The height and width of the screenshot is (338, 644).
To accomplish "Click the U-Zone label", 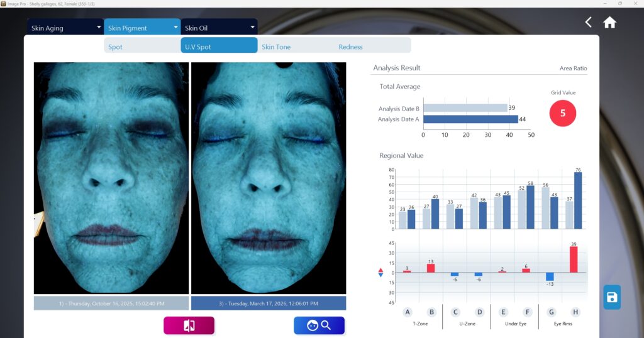I will tap(467, 324).
